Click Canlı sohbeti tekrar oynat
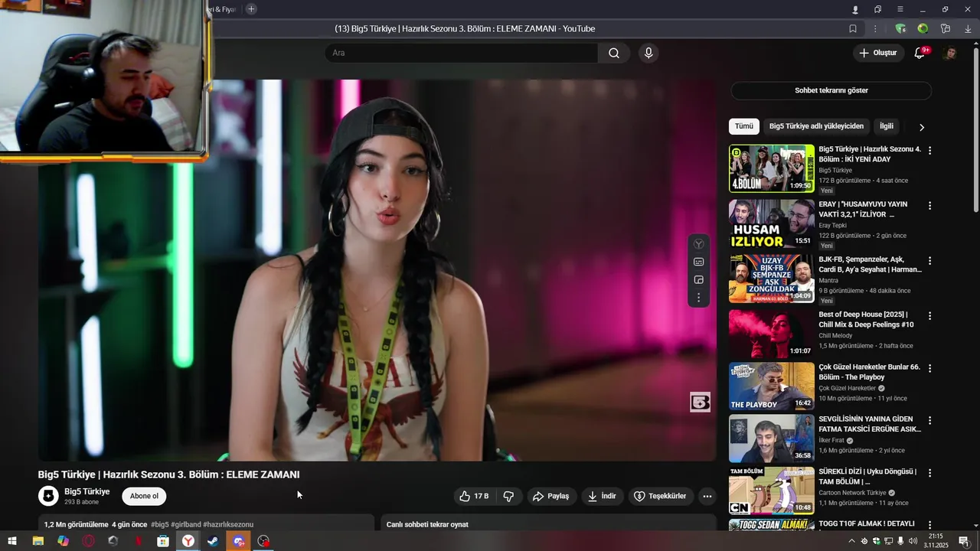 click(x=427, y=524)
